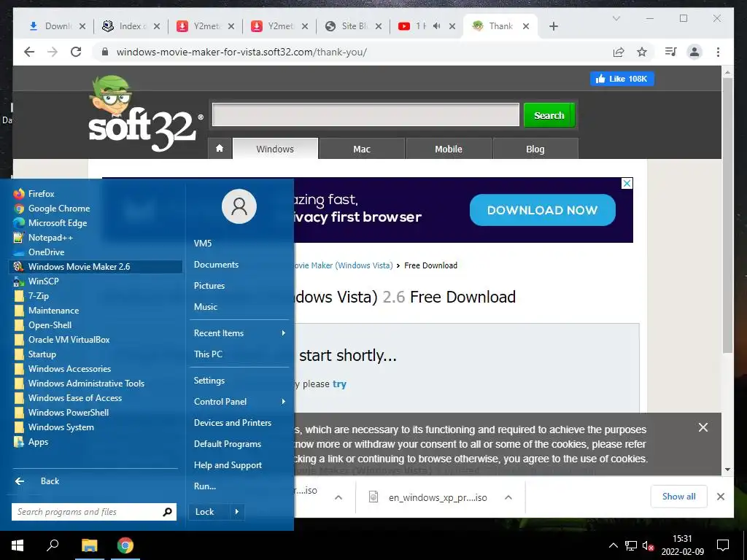Click the Chrome icon on the taskbar
Image resolution: width=747 pixels, height=560 pixels.
point(125,545)
